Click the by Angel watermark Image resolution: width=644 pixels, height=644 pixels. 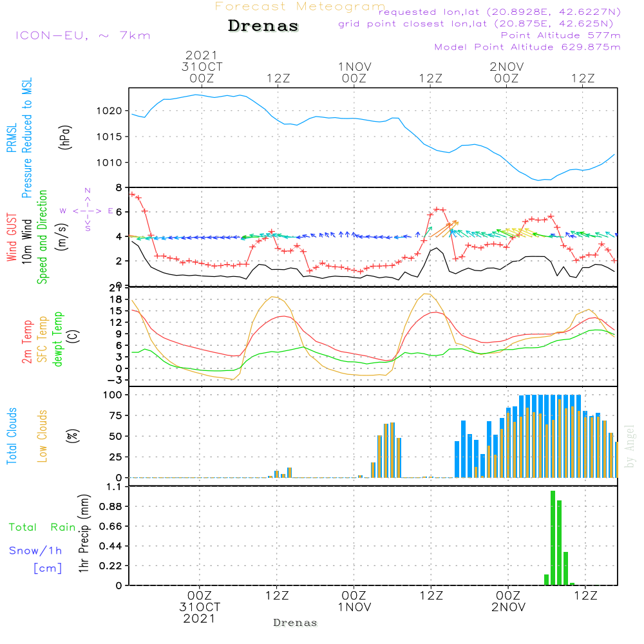[630, 446]
